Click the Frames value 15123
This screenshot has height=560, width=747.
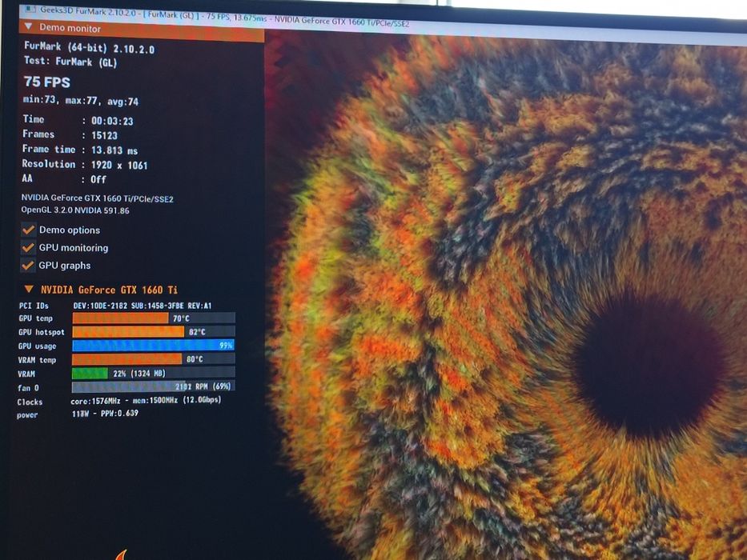(x=104, y=136)
